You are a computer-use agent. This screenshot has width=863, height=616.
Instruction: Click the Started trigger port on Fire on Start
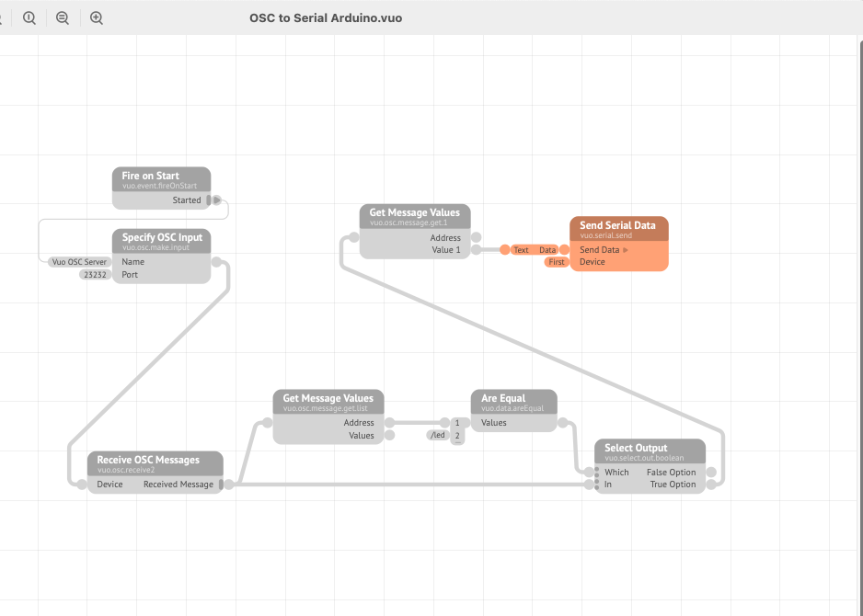click(214, 200)
